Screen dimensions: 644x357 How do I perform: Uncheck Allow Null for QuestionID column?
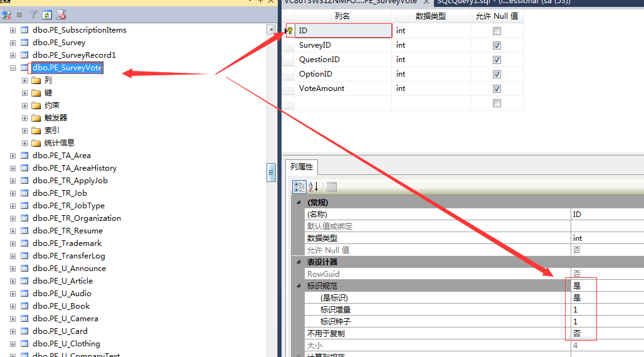497,60
